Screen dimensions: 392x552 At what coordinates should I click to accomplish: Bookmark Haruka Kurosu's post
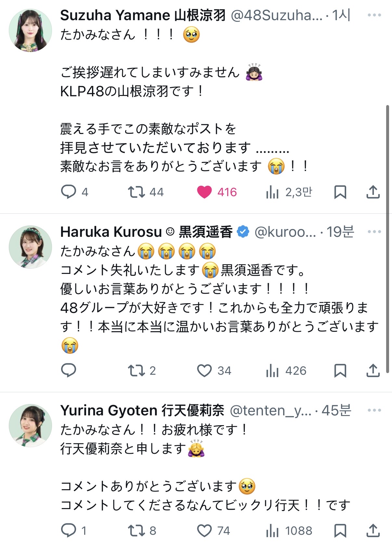click(x=340, y=370)
